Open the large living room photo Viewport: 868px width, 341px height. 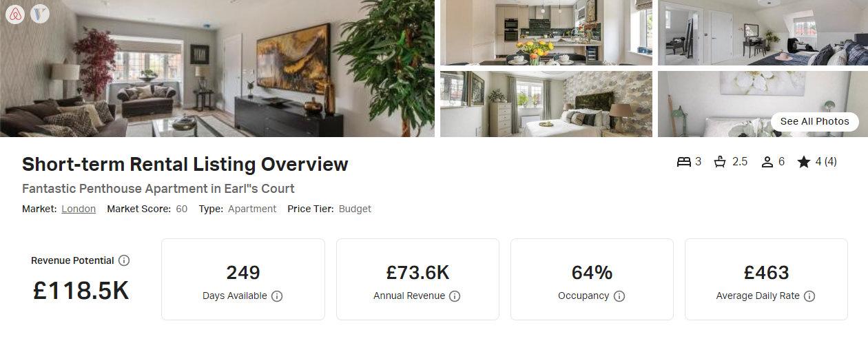click(x=217, y=68)
